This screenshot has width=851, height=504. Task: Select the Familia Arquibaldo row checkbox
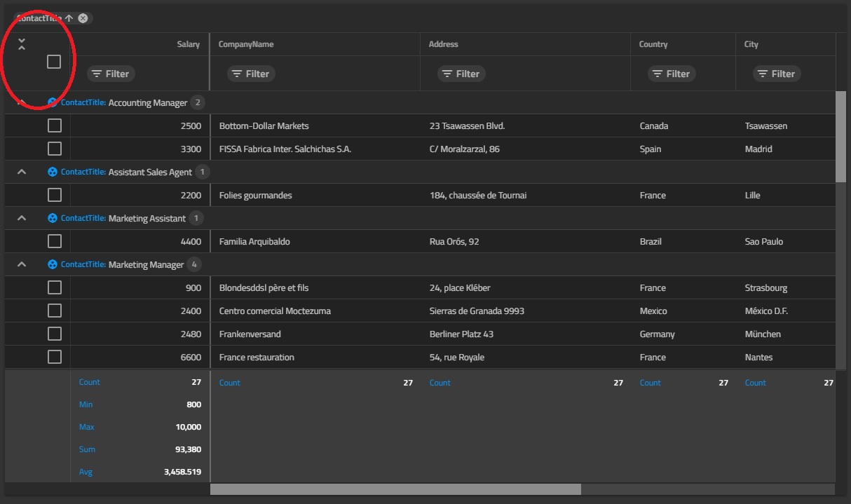(54, 240)
